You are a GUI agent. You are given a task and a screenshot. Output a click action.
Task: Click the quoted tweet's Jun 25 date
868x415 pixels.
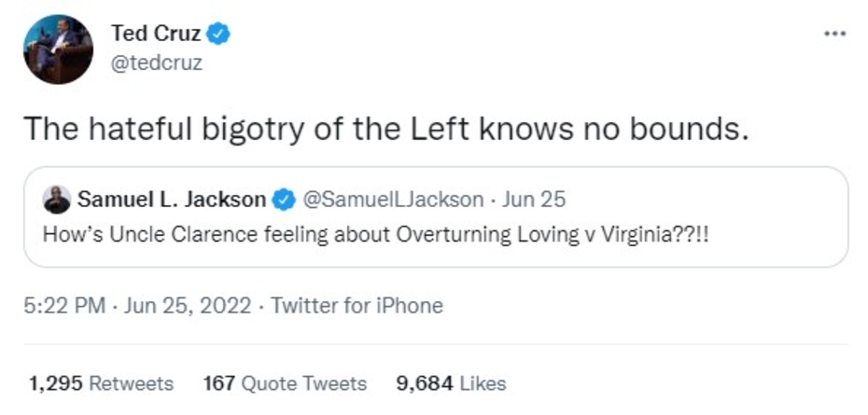[x=534, y=200]
